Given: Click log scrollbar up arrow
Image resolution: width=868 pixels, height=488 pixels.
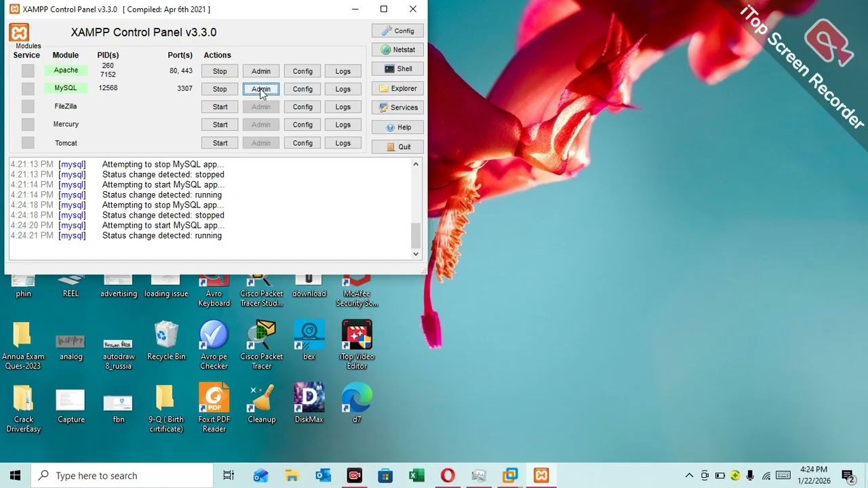Looking at the screenshot, I should click(x=416, y=164).
